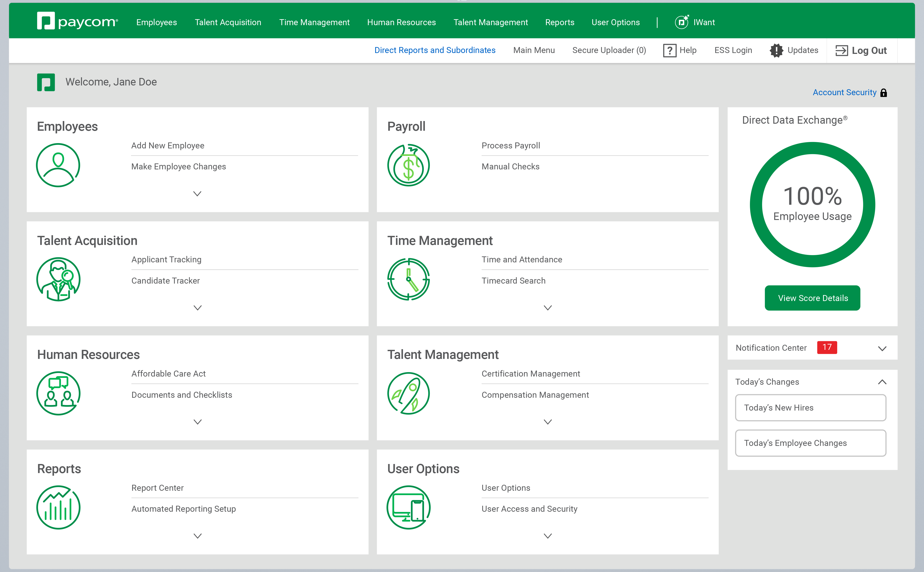Click the Human Resources people icon
Screen dimensions: 924x572
tap(58, 393)
